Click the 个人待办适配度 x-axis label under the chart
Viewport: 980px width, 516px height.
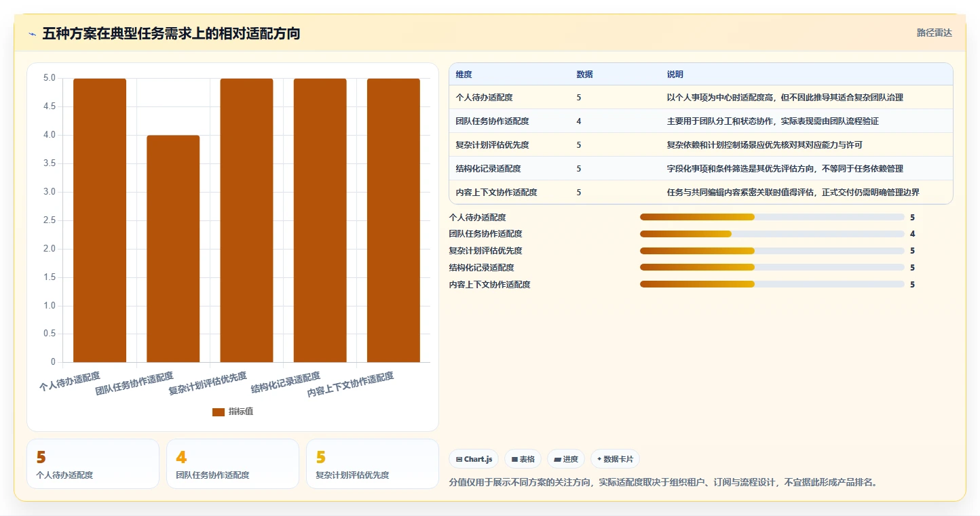[70, 382]
